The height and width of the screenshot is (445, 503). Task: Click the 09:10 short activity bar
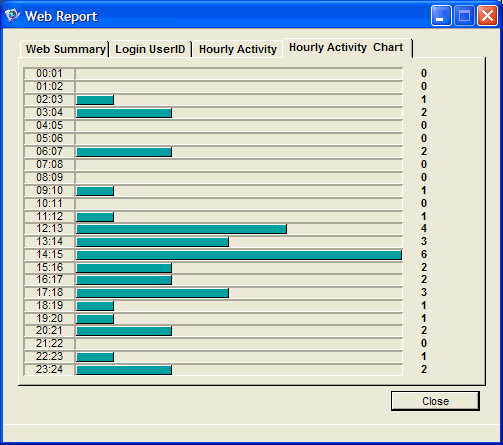(x=95, y=191)
